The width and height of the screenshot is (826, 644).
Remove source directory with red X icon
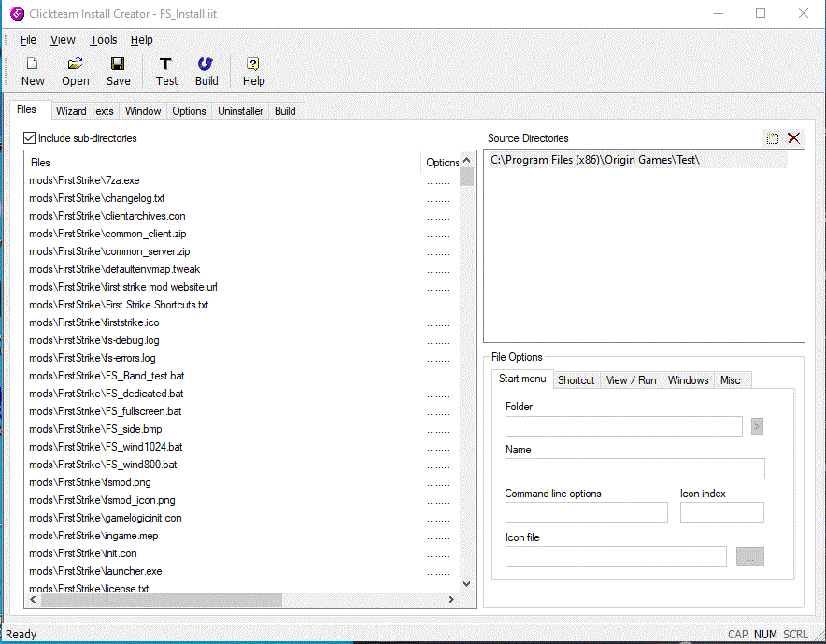click(794, 138)
